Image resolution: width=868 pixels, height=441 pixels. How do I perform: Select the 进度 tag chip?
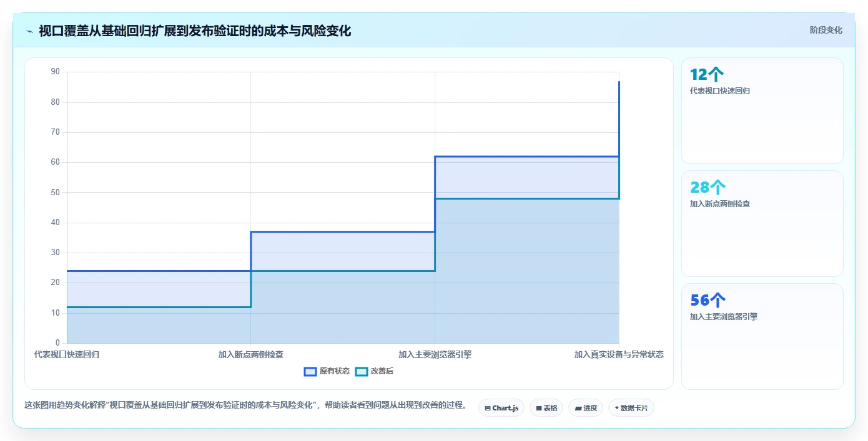pyautogui.click(x=586, y=408)
